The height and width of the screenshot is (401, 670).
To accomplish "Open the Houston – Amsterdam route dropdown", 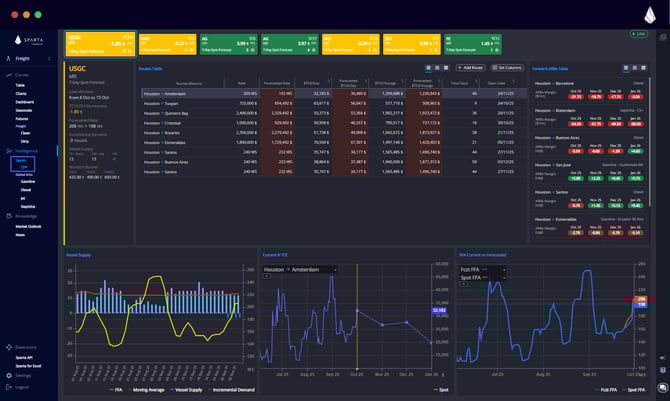I will point(302,269).
